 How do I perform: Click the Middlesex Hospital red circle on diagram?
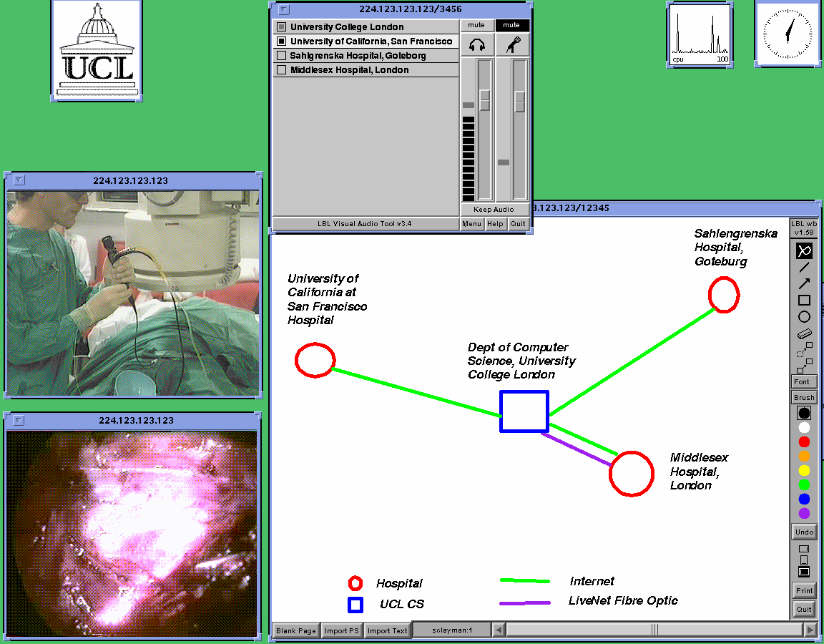click(631, 474)
